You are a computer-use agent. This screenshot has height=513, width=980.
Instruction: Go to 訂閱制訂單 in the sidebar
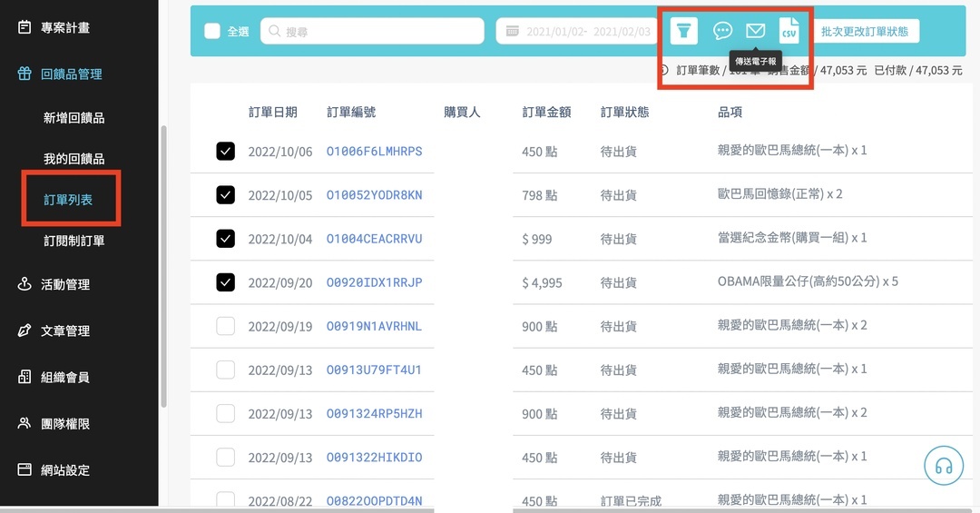click(x=73, y=241)
